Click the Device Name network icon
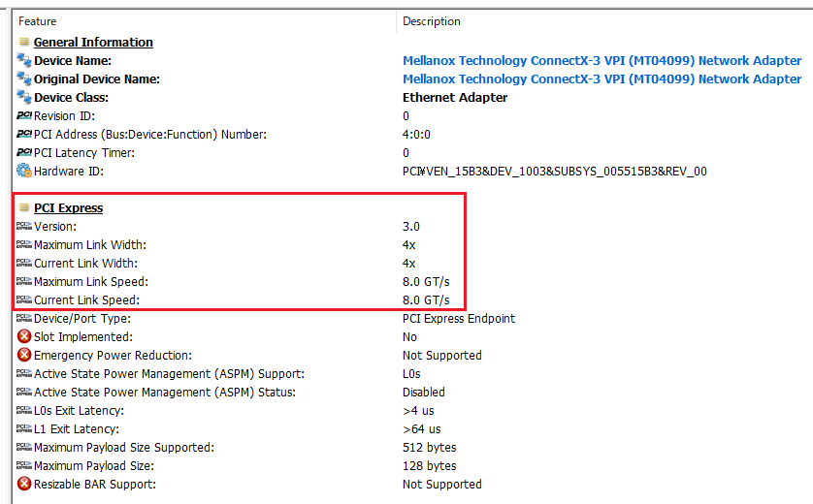This screenshot has width=813, height=504. (x=24, y=60)
